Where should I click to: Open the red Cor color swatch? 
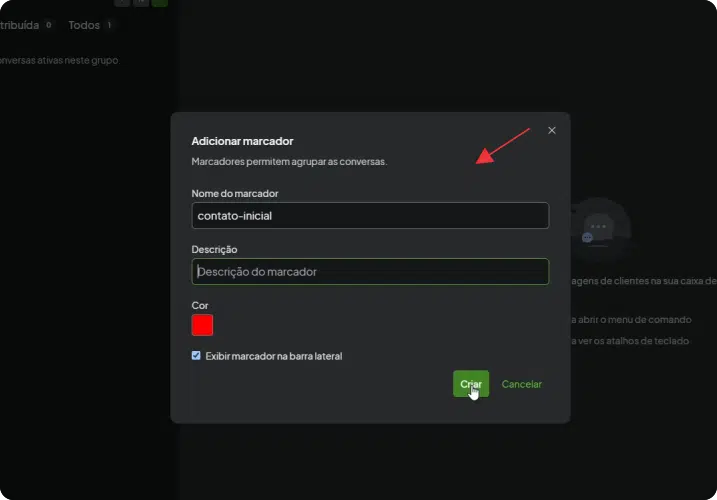click(x=202, y=325)
